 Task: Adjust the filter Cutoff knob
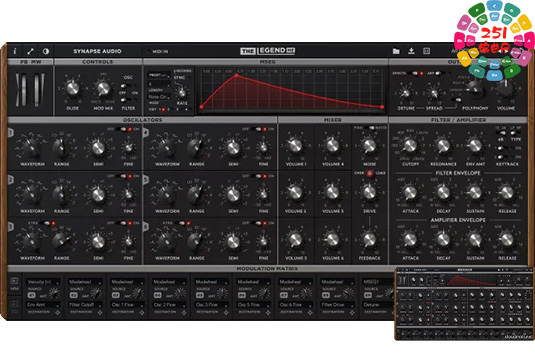tap(410, 146)
